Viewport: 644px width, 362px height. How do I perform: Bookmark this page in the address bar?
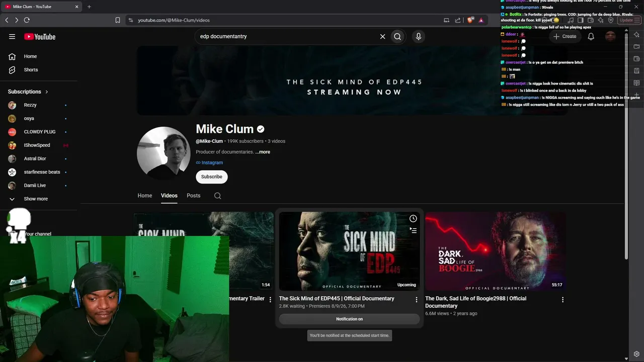(x=117, y=20)
